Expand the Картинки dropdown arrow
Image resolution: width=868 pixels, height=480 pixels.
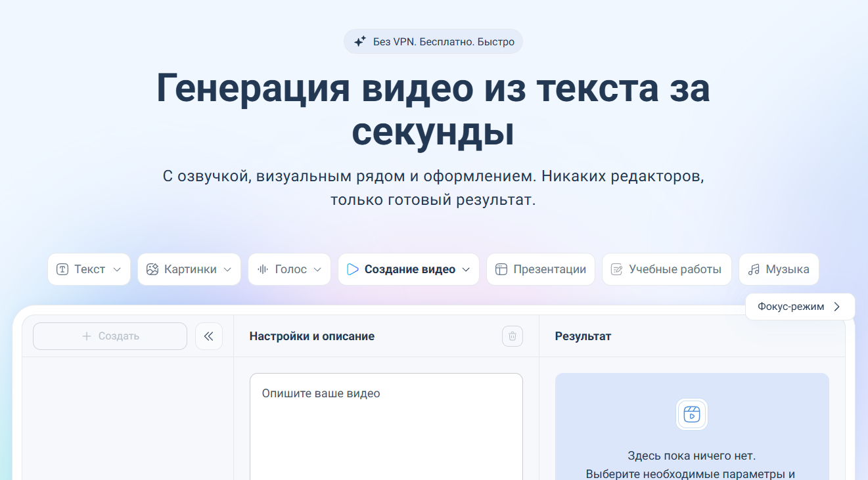227,269
